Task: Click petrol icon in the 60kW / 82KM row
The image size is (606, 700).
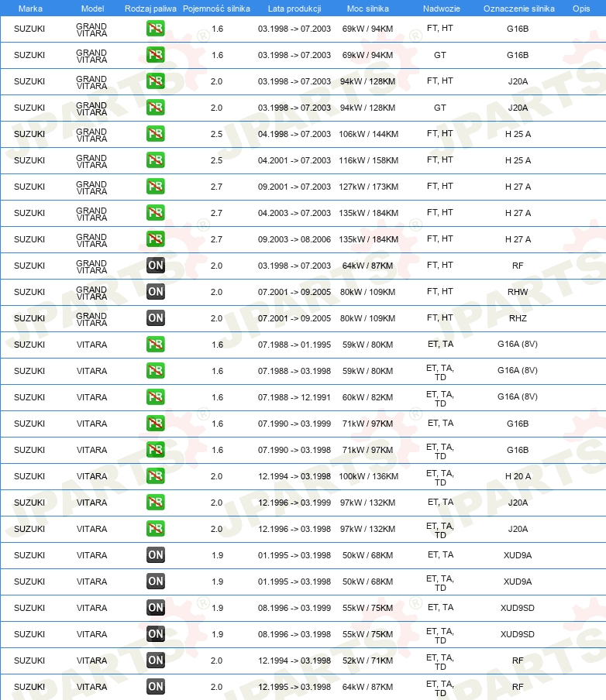Action: 156,397
